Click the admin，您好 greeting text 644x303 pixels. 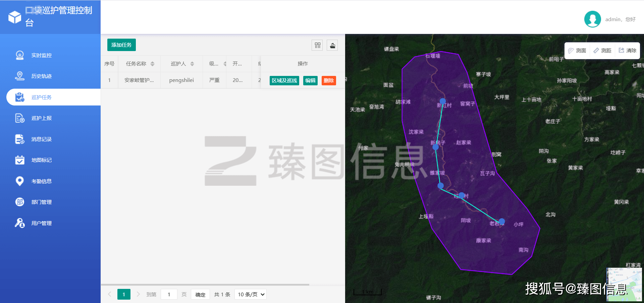pos(620,19)
